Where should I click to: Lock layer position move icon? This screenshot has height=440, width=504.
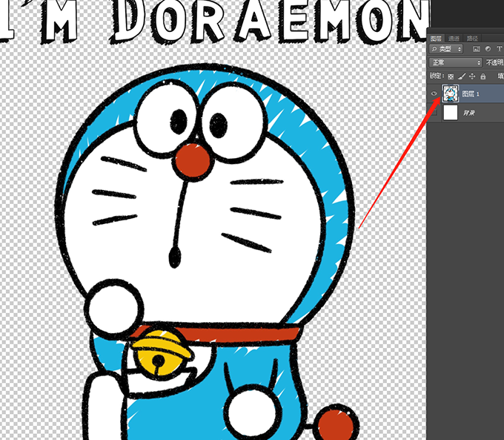pos(472,76)
